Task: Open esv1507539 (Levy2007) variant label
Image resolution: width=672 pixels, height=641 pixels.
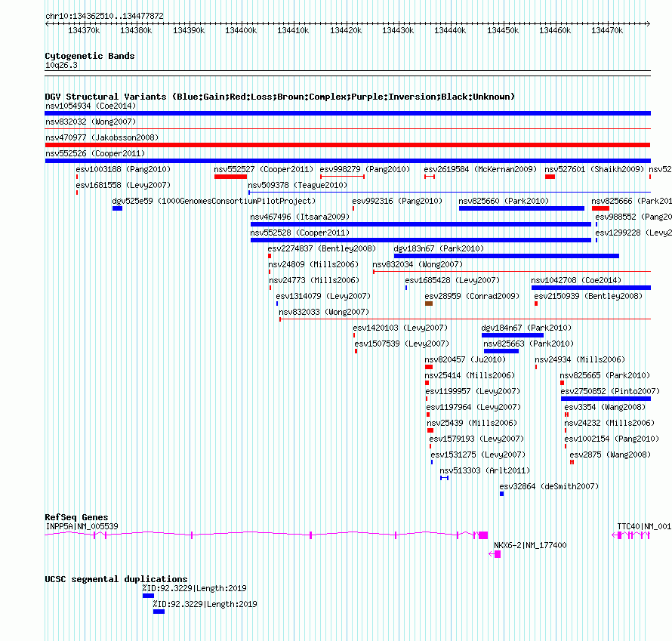Action: (x=402, y=344)
